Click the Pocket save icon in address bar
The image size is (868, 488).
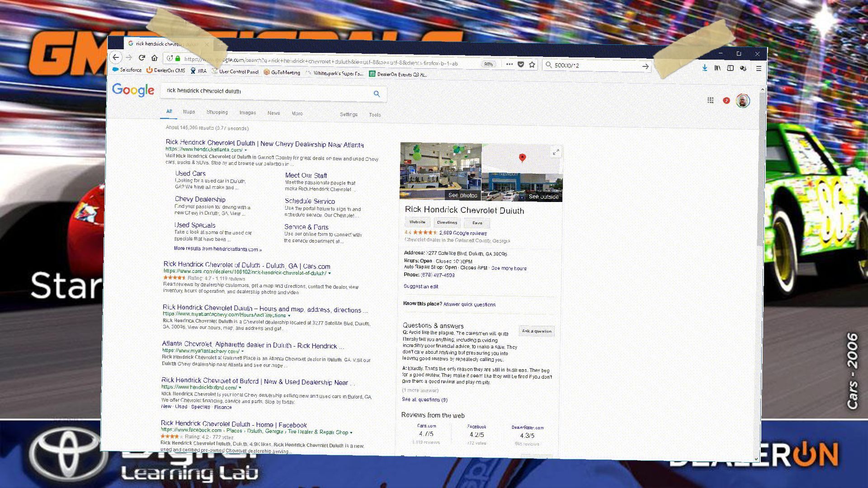(521, 64)
